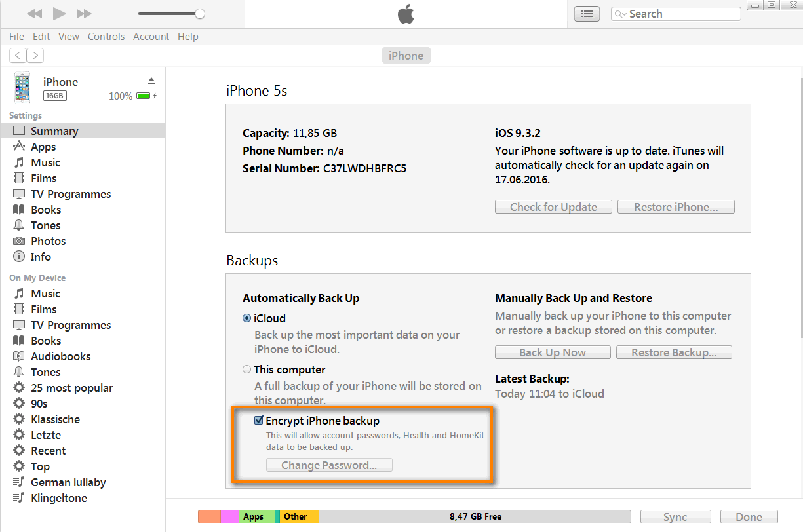Image resolution: width=803 pixels, height=532 pixels.
Task: Open the Help menu
Action: 188,37
